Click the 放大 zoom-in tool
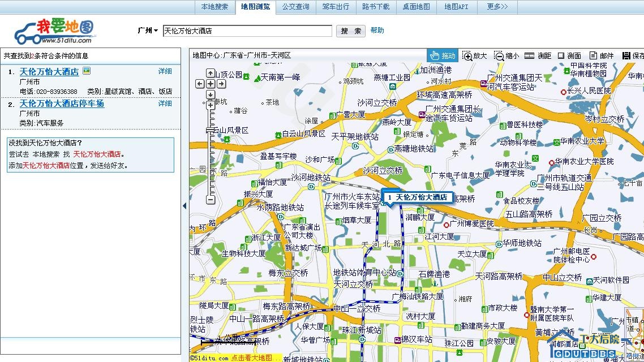The image size is (644, 362). (x=474, y=55)
